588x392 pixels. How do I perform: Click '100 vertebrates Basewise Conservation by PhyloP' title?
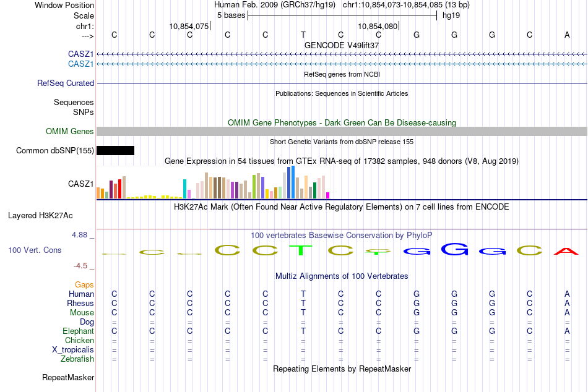(x=342, y=236)
